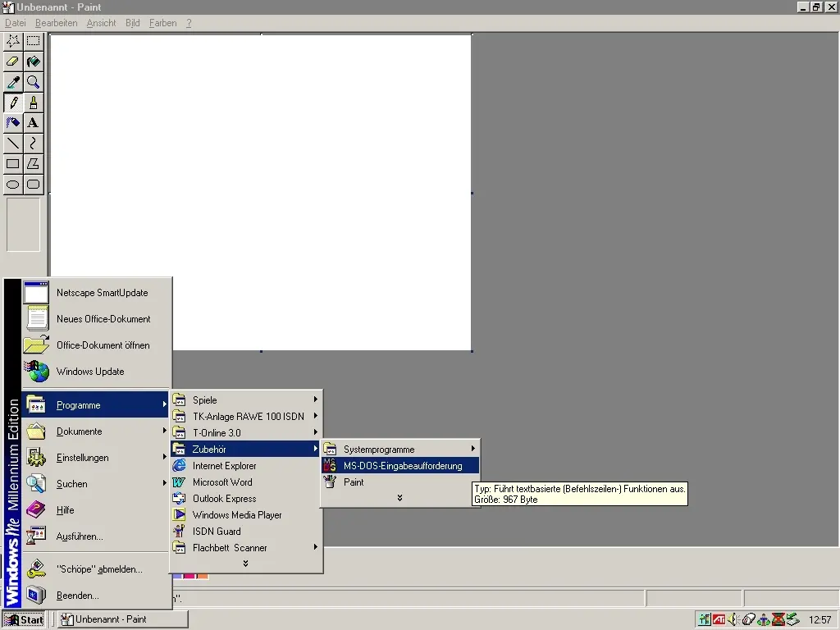840x630 pixels.
Task: Expand the Dokumente submenu
Action: [x=96, y=431]
